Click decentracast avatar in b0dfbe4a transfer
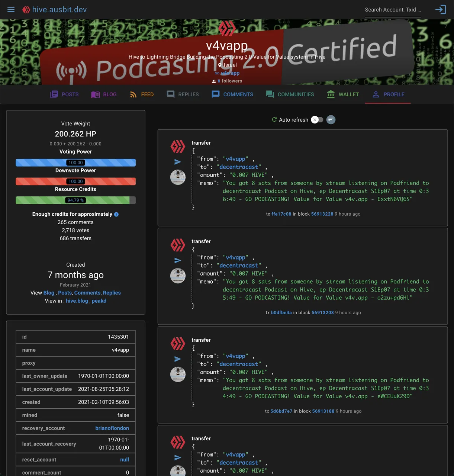This screenshot has height=476, width=454. pyautogui.click(x=178, y=276)
